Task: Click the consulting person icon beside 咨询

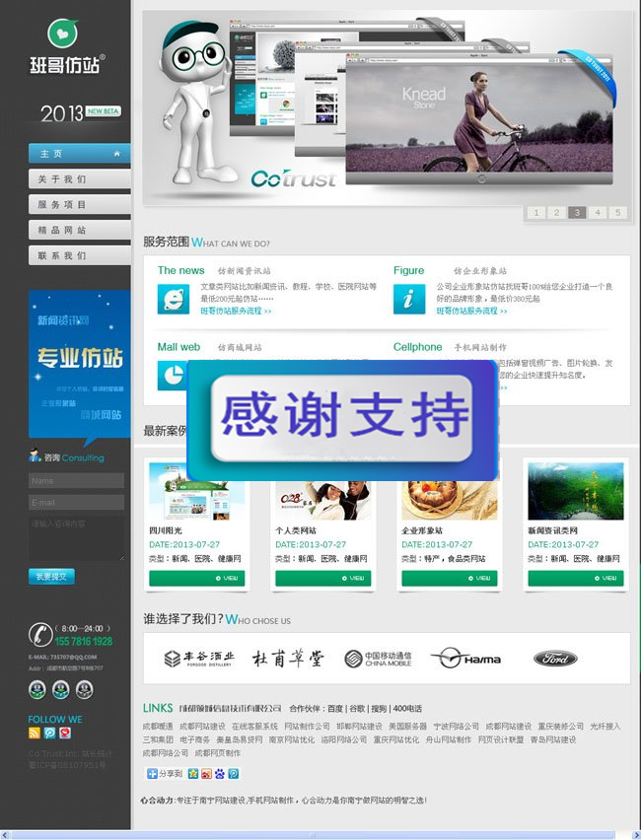Action: pyautogui.click(x=35, y=455)
